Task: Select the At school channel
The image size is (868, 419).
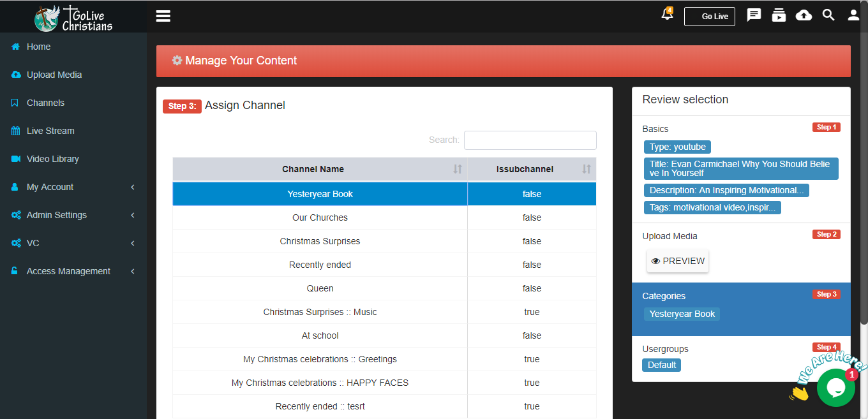Action: [384, 335]
